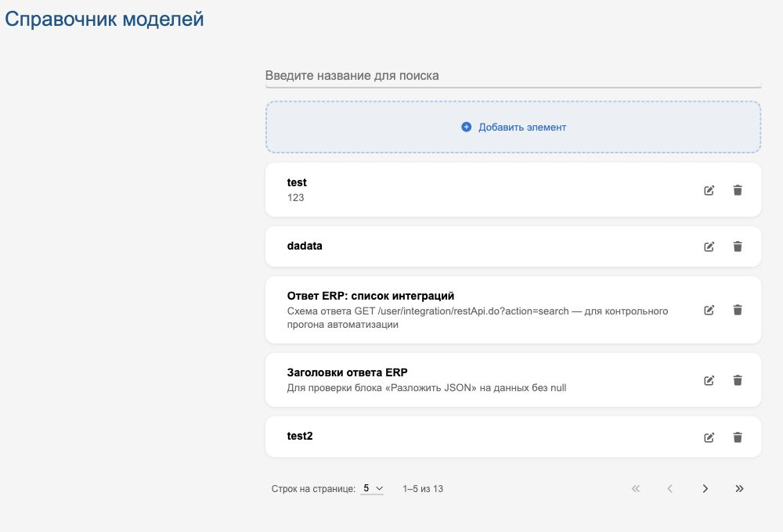Edit 'Ответ ERP: список интеграций' entry

coord(709,310)
